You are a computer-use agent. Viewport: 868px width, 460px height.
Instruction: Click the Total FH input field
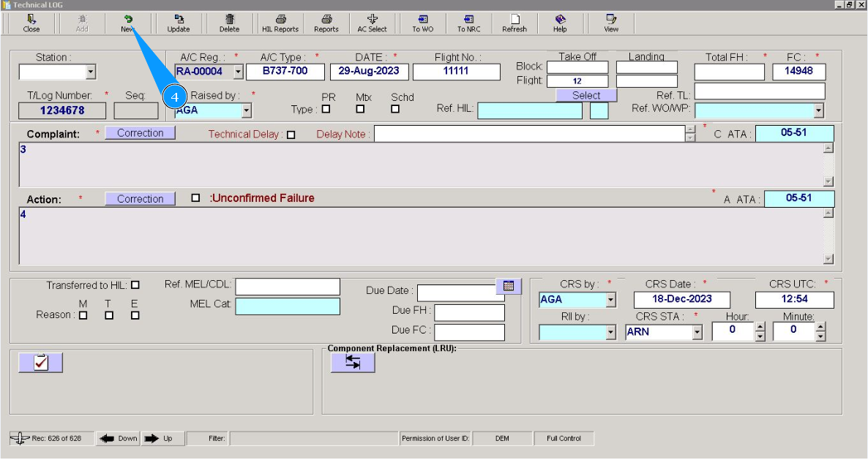pyautogui.click(x=729, y=72)
